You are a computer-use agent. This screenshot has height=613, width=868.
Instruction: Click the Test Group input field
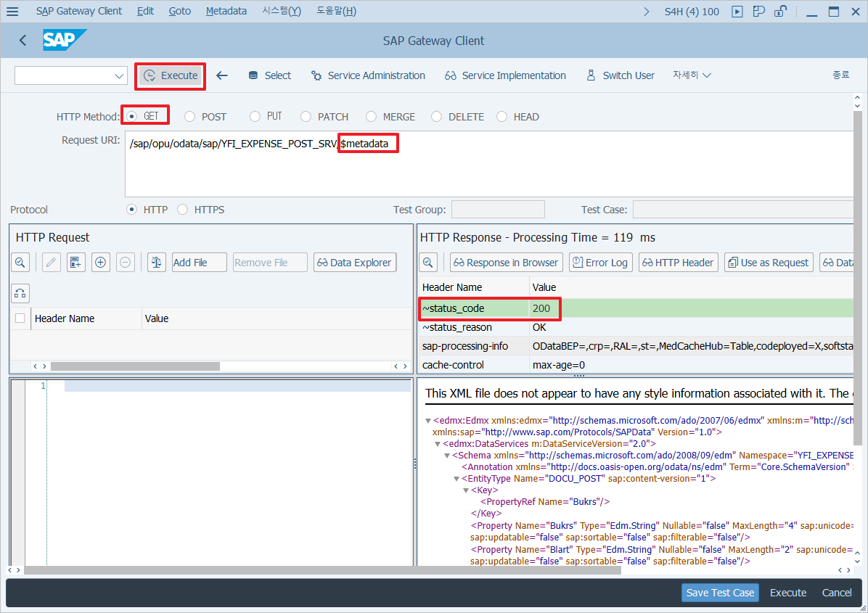[498, 210]
